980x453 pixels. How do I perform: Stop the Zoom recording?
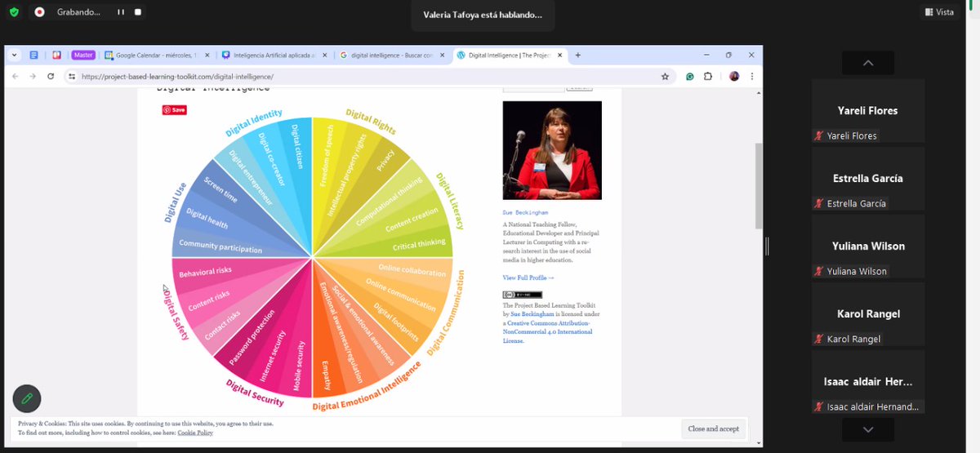137,12
